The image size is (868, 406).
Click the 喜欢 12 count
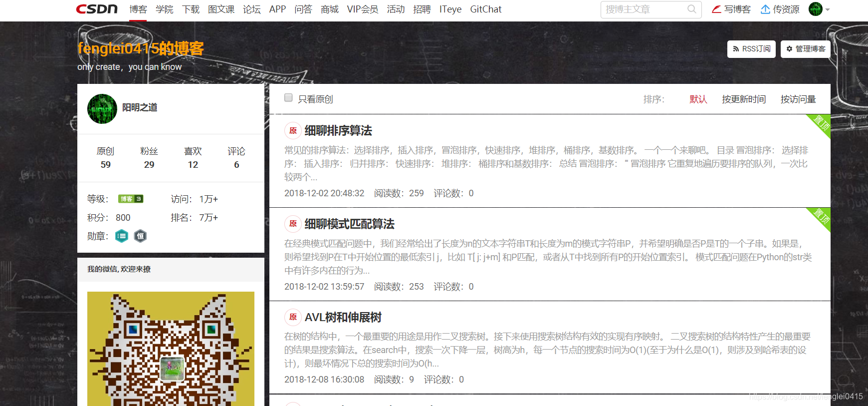(193, 157)
